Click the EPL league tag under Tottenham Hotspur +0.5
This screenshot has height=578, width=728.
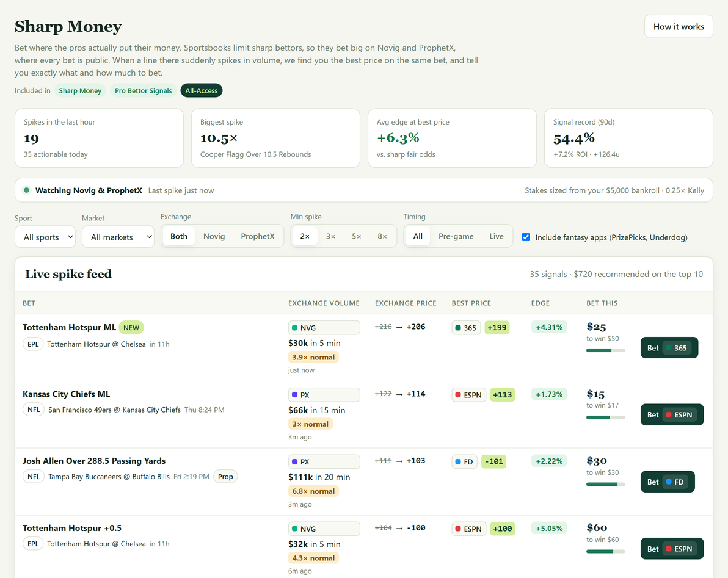pos(33,544)
